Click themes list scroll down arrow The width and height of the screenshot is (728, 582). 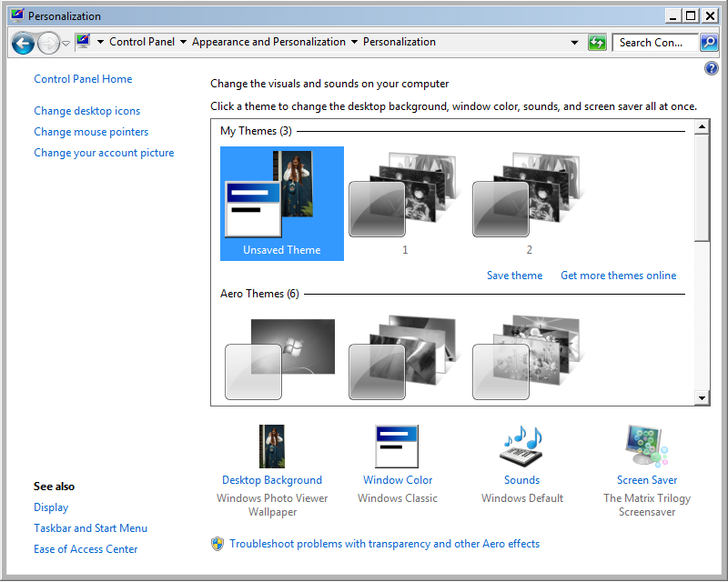[702, 397]
